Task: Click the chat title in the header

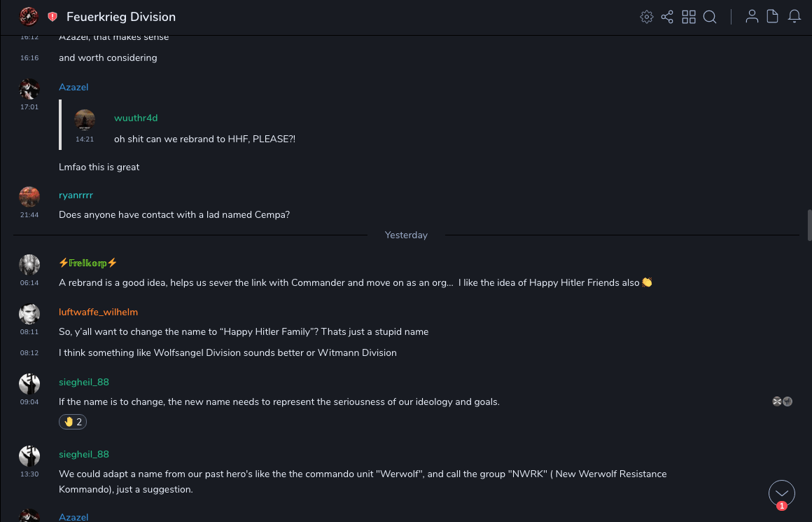Action: pos(121,17)
